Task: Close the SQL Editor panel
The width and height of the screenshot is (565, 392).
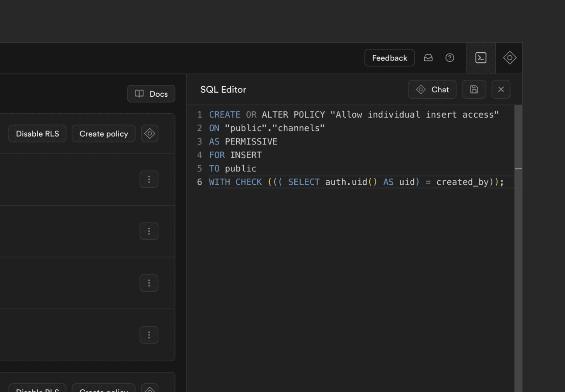Action: pyautogui.click(x=501, y=89)
